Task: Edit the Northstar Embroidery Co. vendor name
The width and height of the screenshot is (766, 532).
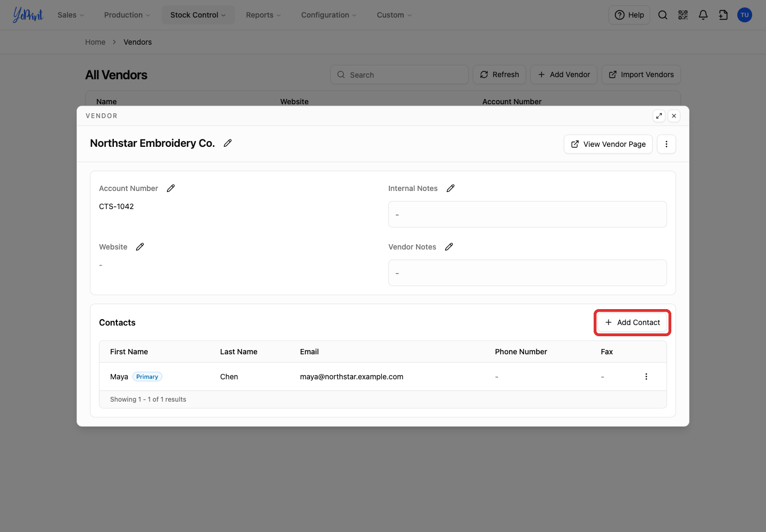Action: (228, 143)
